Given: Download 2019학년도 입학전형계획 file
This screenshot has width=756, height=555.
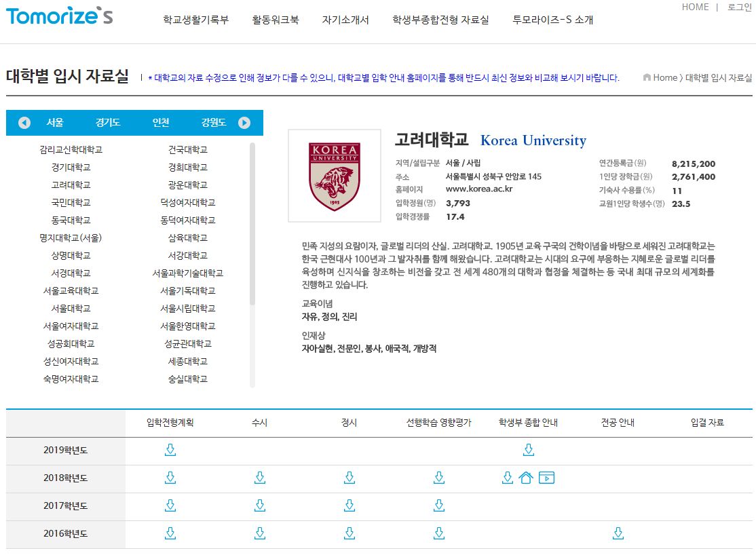Looking at the screenshot, I should [170, 450].
